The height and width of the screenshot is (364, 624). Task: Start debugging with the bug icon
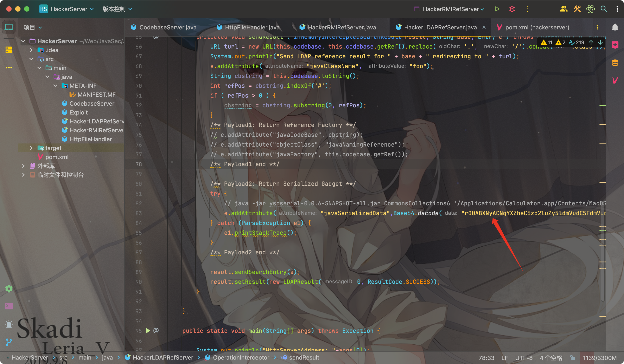point(512,9)
